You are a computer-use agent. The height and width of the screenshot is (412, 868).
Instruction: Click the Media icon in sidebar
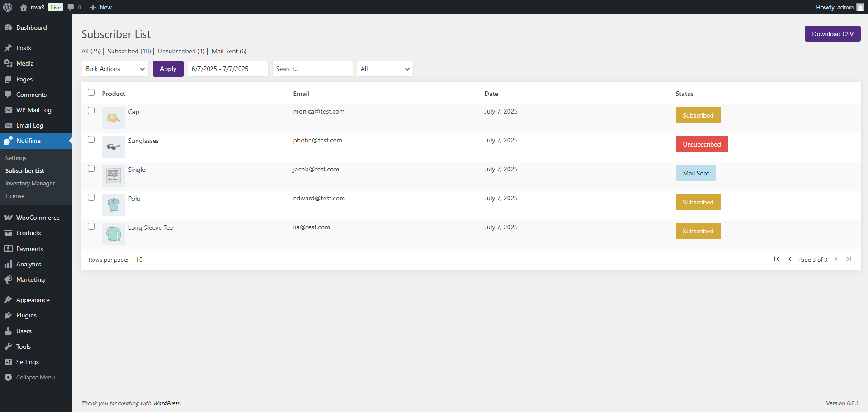pos(8,63)
